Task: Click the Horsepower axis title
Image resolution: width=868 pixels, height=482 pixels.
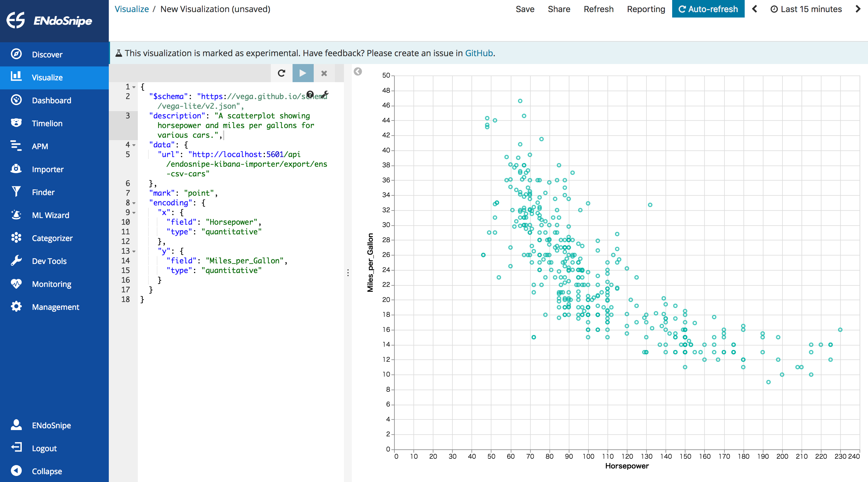Action: click(x=627, y=466)
